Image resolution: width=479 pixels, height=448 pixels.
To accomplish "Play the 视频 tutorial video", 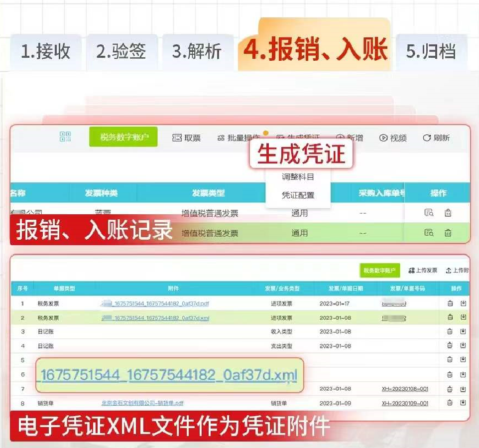I will coord(393,138).
